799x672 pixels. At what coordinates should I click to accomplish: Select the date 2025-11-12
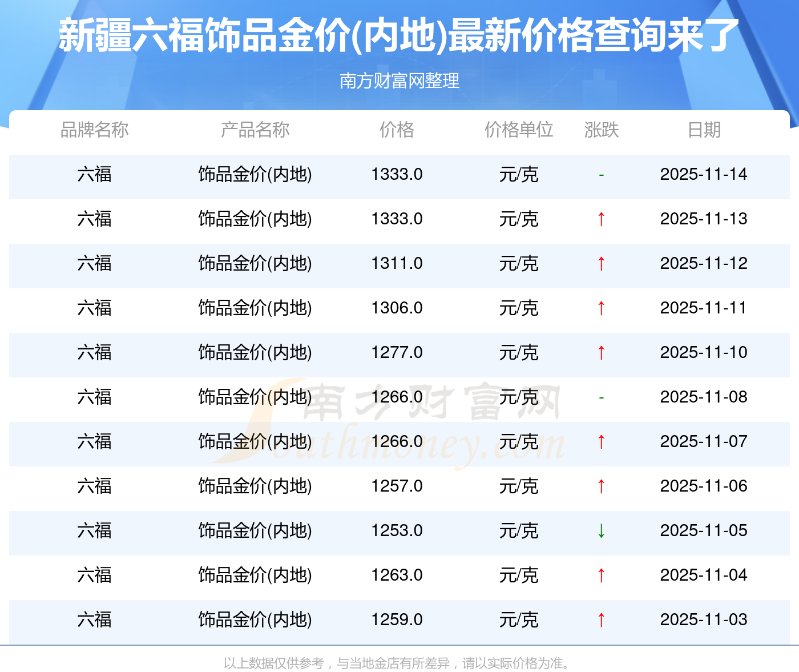[x=704, y=263]
